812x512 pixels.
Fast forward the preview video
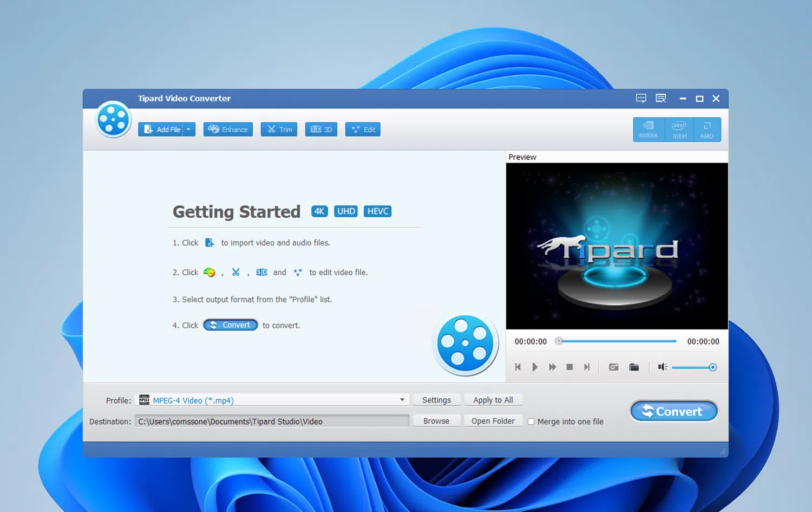[x=552, y=367]
